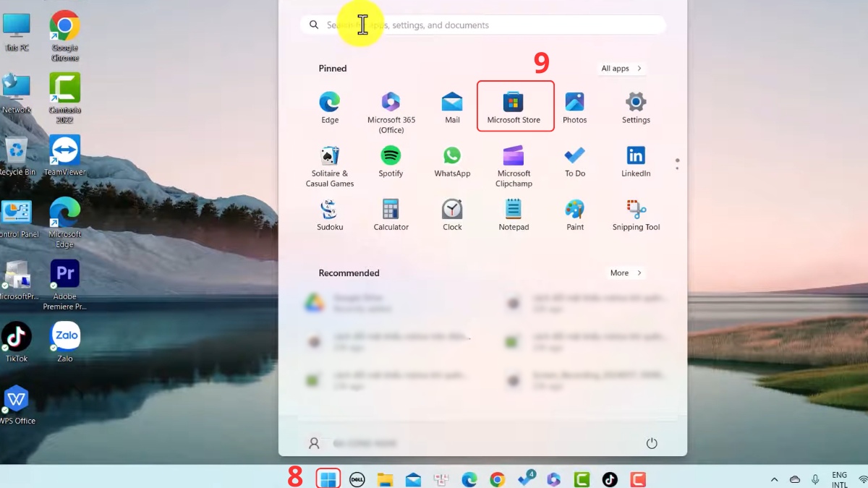Screen dimensions: 868x488
Task: Open the user account profile icon
Action: click(x=314, y=443)
